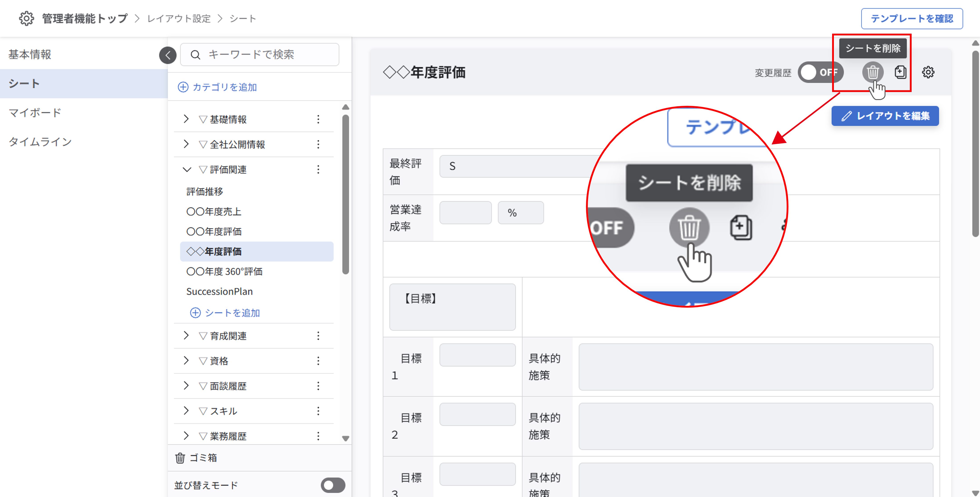Click the 【目標】 heading box

pos(452,307)
